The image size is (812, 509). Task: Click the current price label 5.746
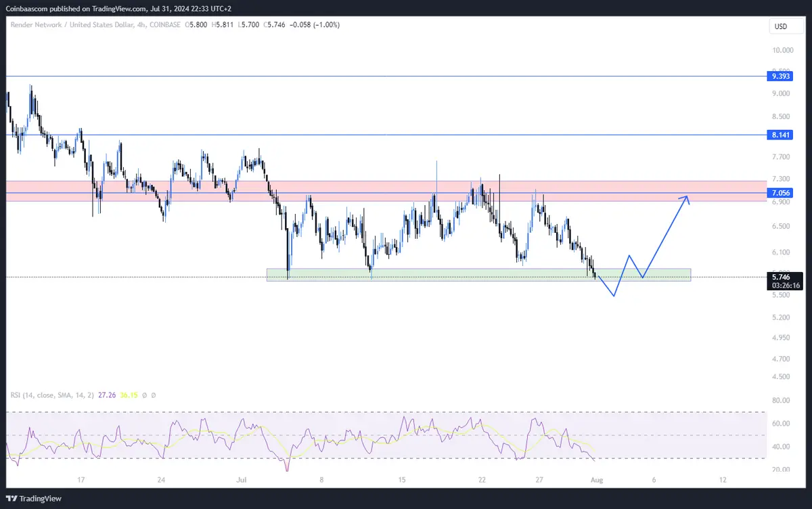(x=781, y=277)
